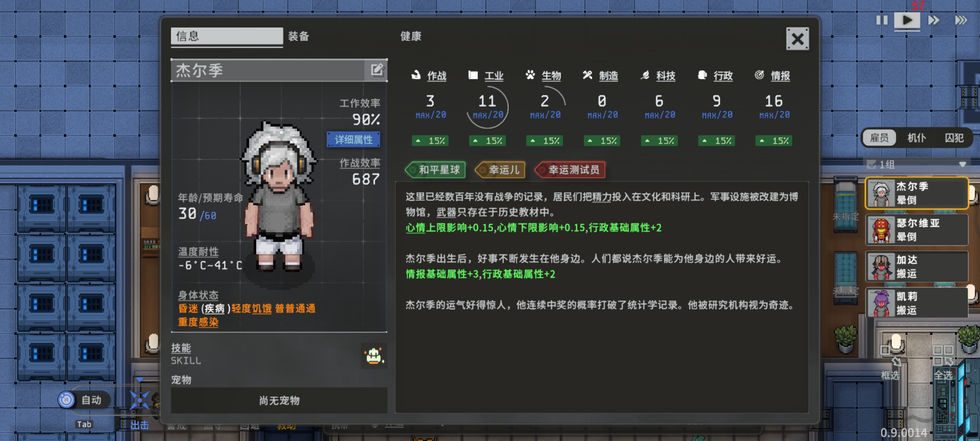The width and height of the screenshot is (980, 441).
Task: Set triple fast-forward game speed
Action: pyautogui.click(x=961, y=20)
